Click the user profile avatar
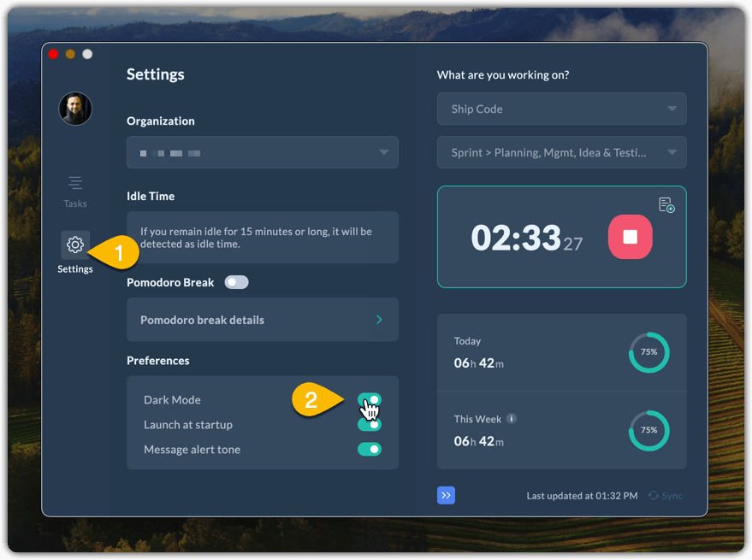Screen dimensions: 752x560 click(75, 109)
